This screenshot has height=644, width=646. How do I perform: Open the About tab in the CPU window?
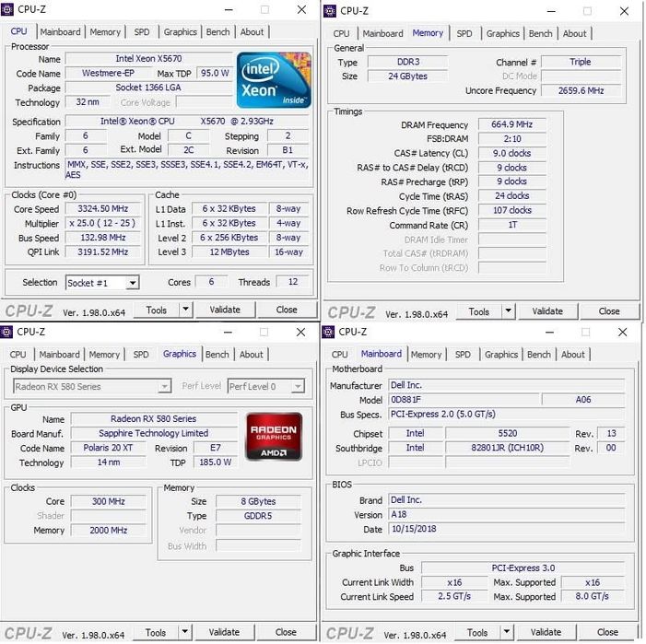(x=252, y=31)
